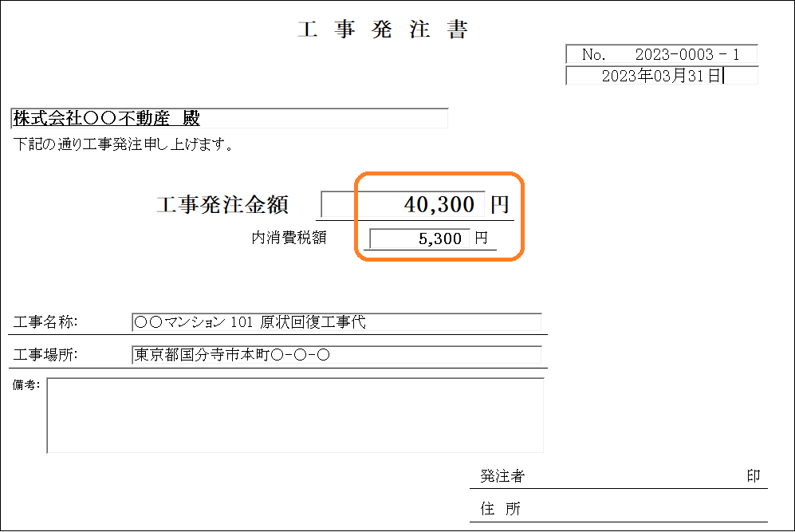Click the 発注者 signature line label
The width and height of the screenshot is (795, 532).
pyautogui.click(x=502, y=476)
